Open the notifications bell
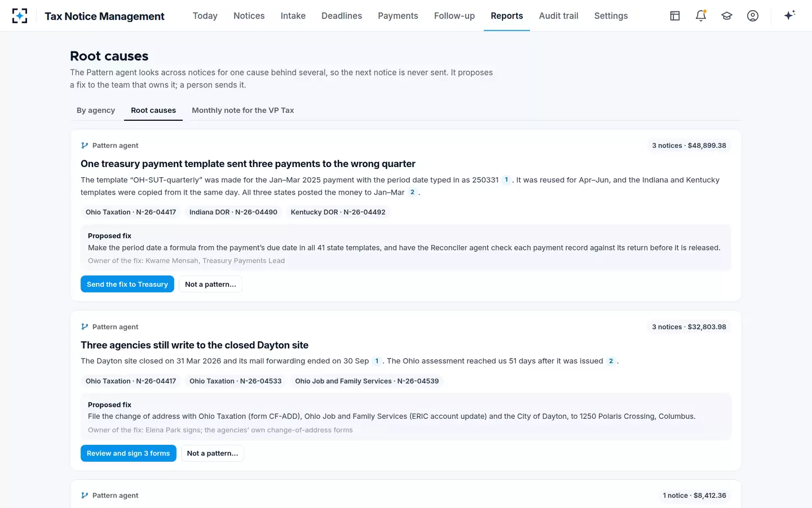This screenshot has height=508, width=812. (x=701, y=16)
